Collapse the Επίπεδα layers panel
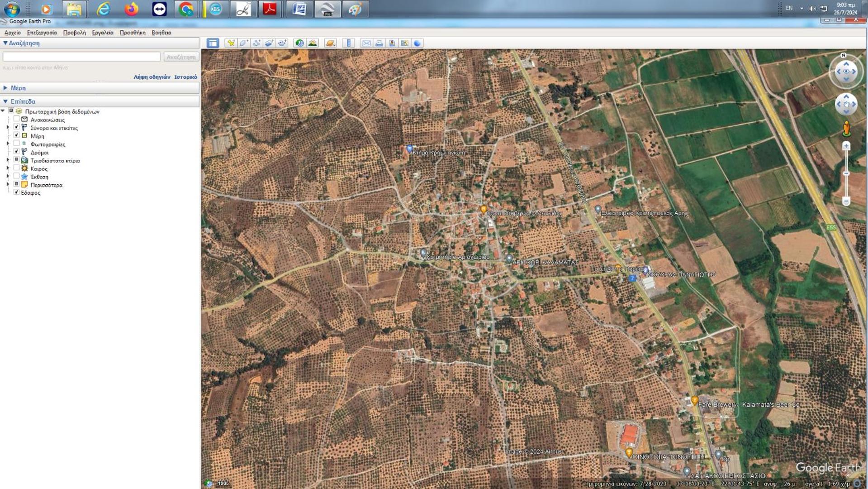Screen dimensions: 868x489 [5, 101]
